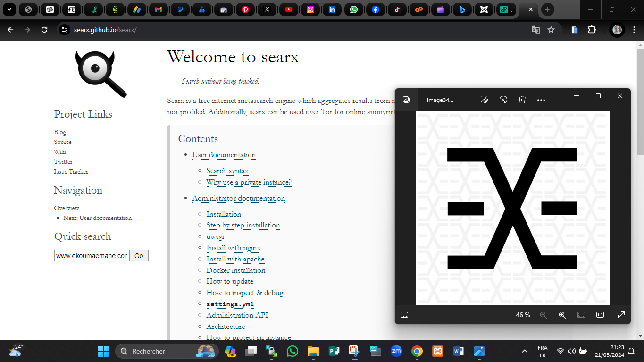
Task: Open the Twitter project link
Action: point(63,162)
